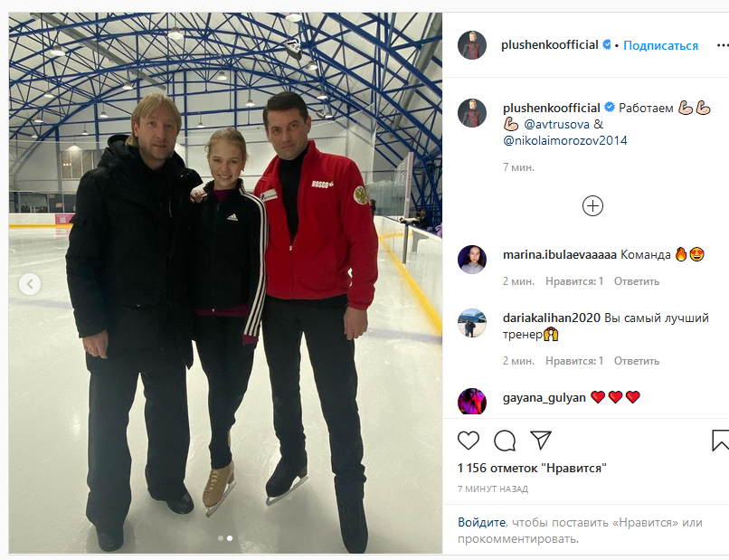The width and height of the screenshot is (729, 560).
Task: View the 1 156 likes list
Action: (x=532, y=468)
